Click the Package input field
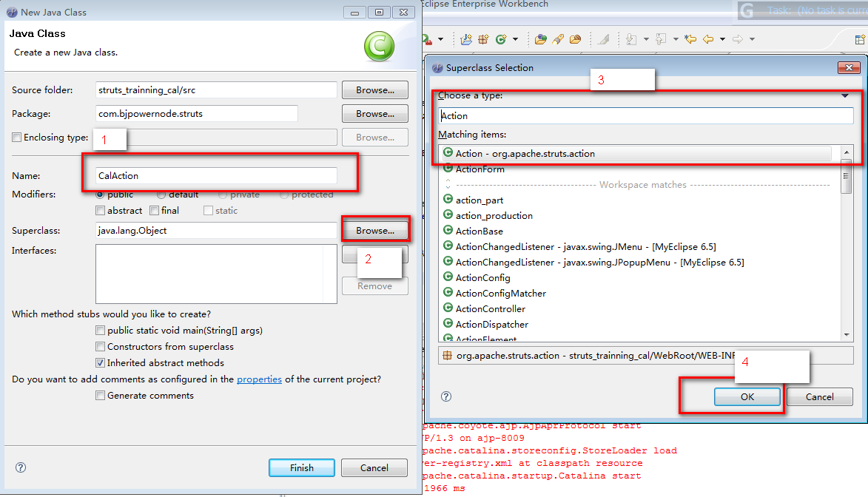The width and height of the screenshot is (868, 497). point(197,113)
